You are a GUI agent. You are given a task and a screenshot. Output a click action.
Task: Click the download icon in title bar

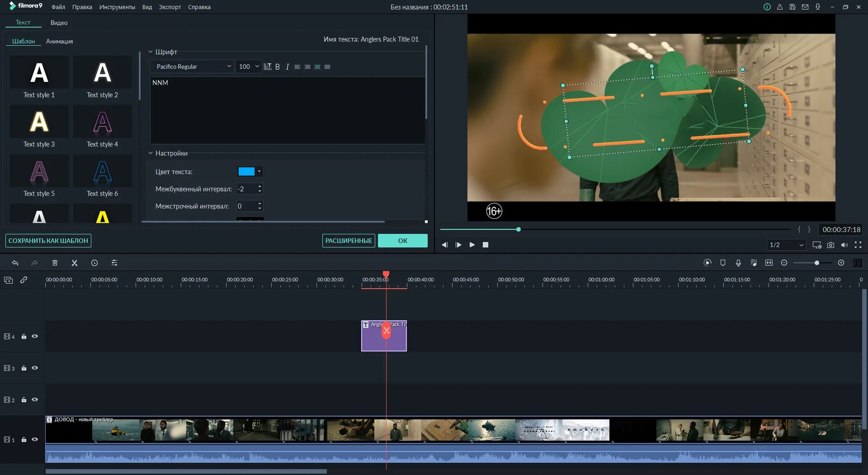[x=818, y=7]
